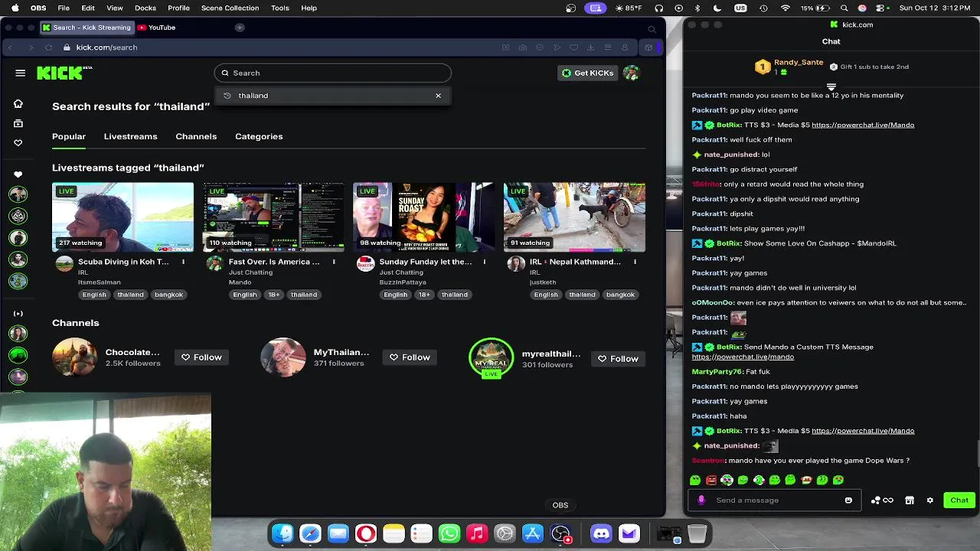This screenshot has width=980, height=551.
Task: Click the snapshot camera icon in address bar
Action: pyautogui.click(x=522, y=47)
